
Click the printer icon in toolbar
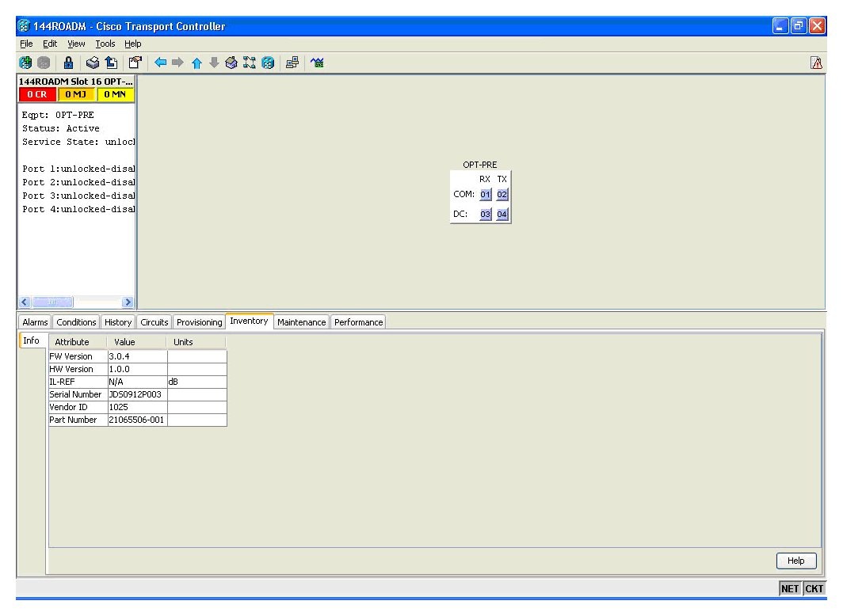pyautogui.click(x=93, y=63)
